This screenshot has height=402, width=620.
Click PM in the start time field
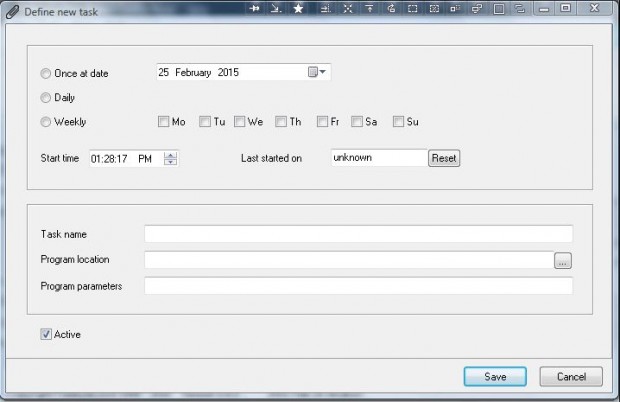pyautogui.click(x=145, y=159)
